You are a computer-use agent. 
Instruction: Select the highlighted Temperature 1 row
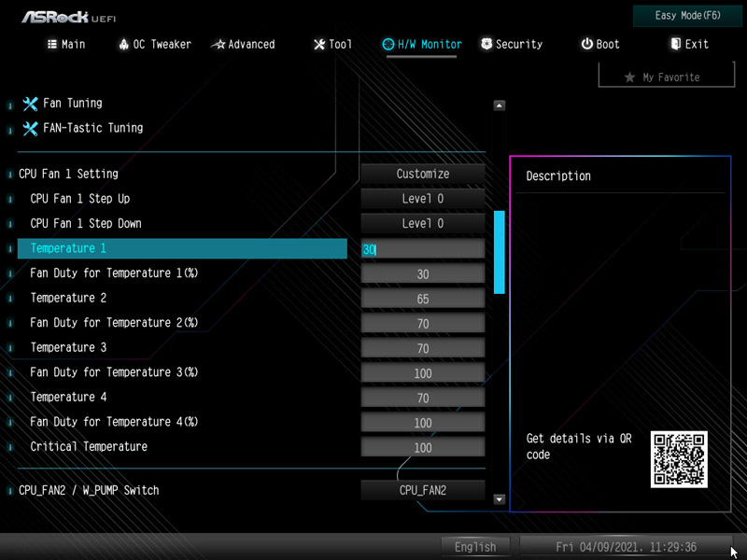coord(182,248)
